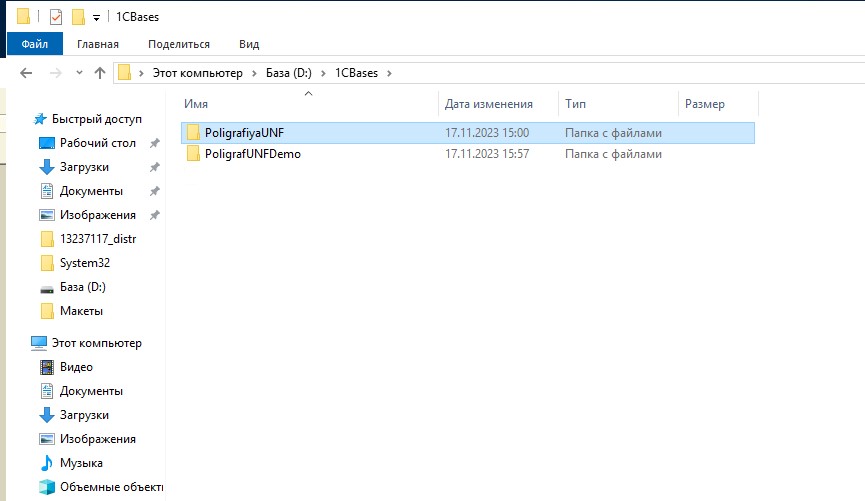Open Customize Quick Access Toolbar dropdown
This screenshot has height=501, width=865.
tap(96, 18)
